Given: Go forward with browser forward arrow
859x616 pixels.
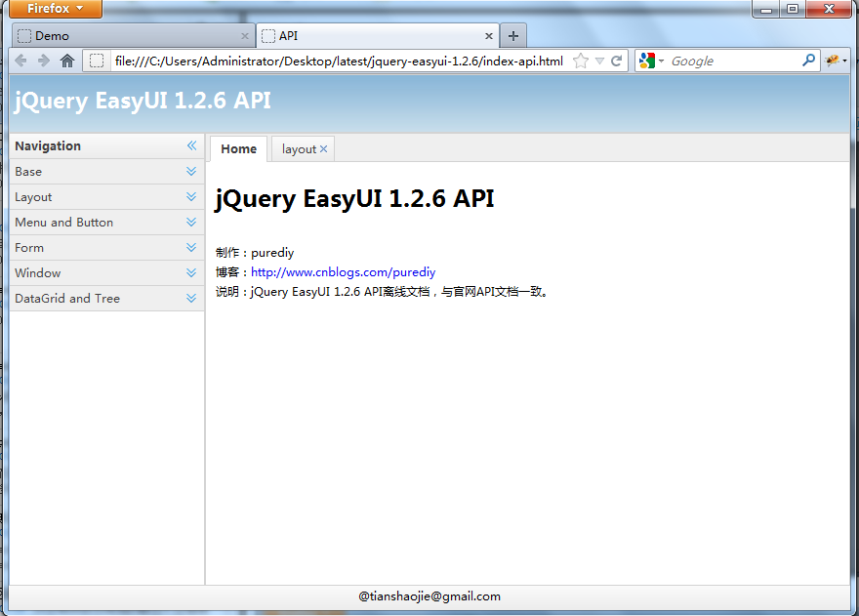Looking at the screenshot, I should point(44,61).
